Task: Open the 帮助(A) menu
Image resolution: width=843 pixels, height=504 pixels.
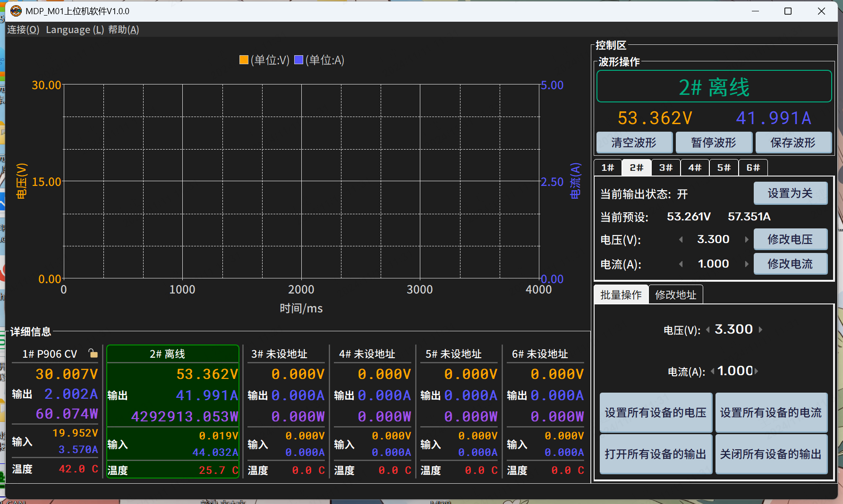Action: point(124,30)
